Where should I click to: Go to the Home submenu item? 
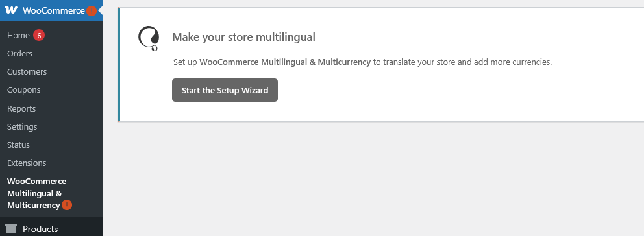point(18,35)
